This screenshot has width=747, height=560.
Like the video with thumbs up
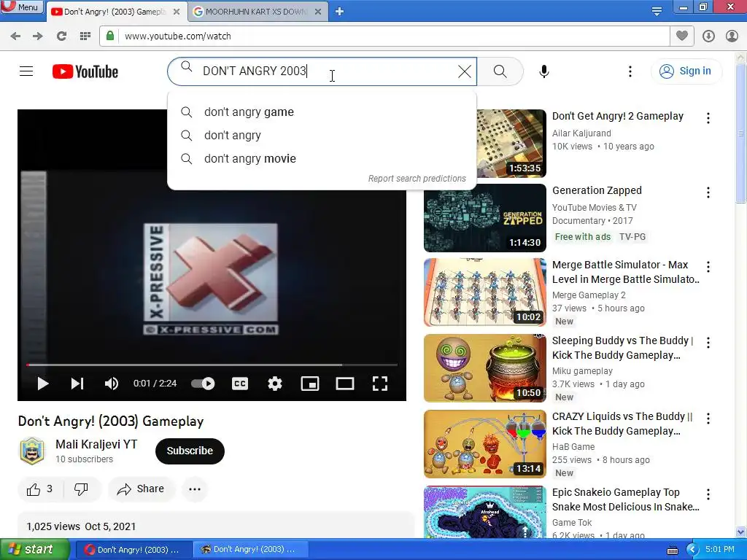coord(40,489)
